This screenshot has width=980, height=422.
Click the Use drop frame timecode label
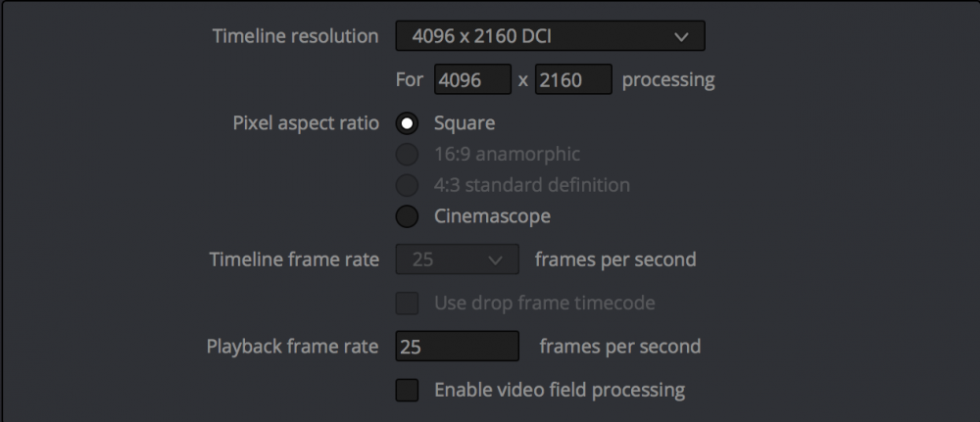(x=545, y=304)
